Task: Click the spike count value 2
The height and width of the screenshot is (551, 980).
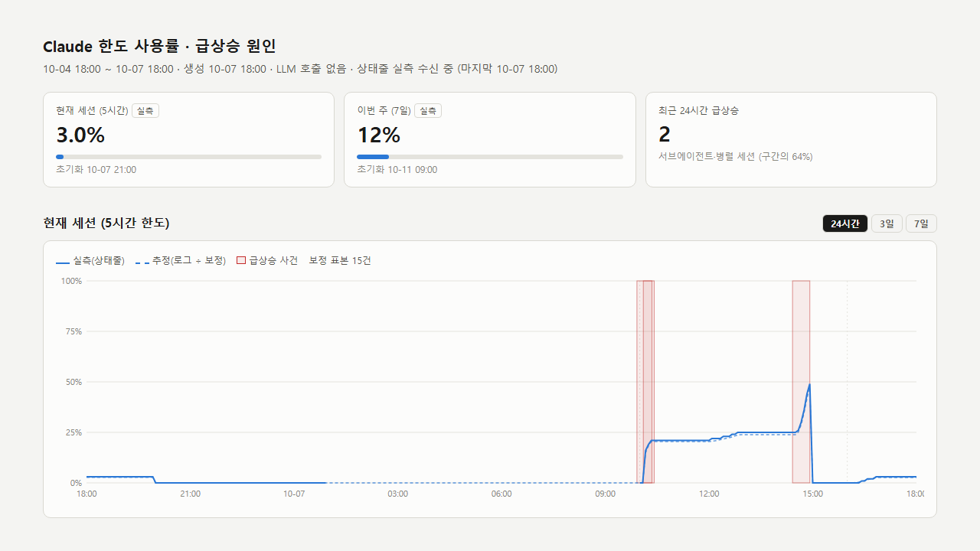Action: (x=665, y=135)
